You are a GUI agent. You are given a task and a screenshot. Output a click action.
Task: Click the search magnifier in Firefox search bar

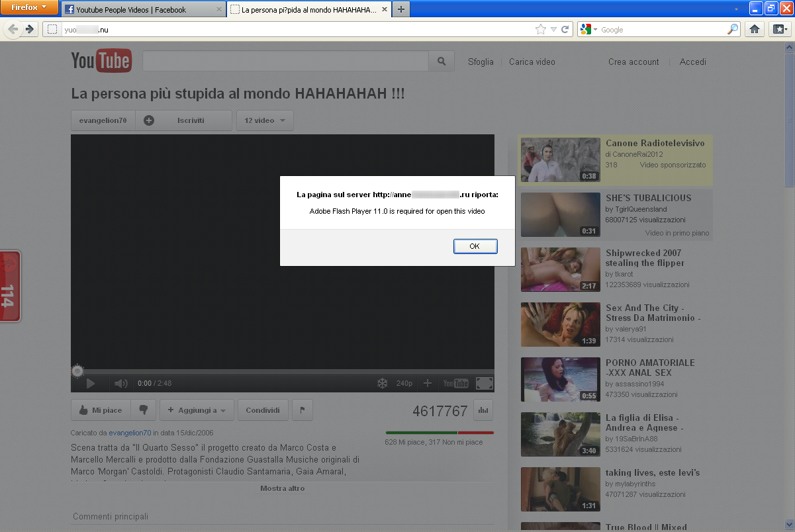tap(733, 29)
